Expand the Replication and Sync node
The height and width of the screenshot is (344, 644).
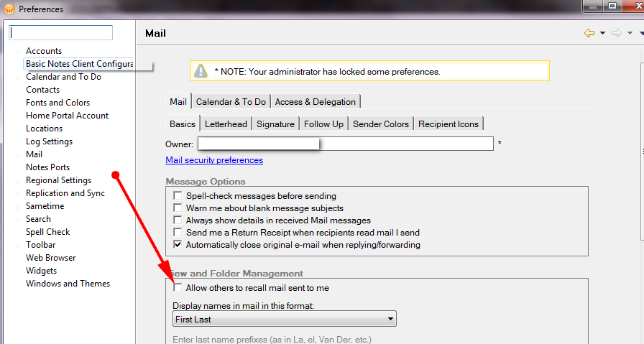tap(18, 194)
